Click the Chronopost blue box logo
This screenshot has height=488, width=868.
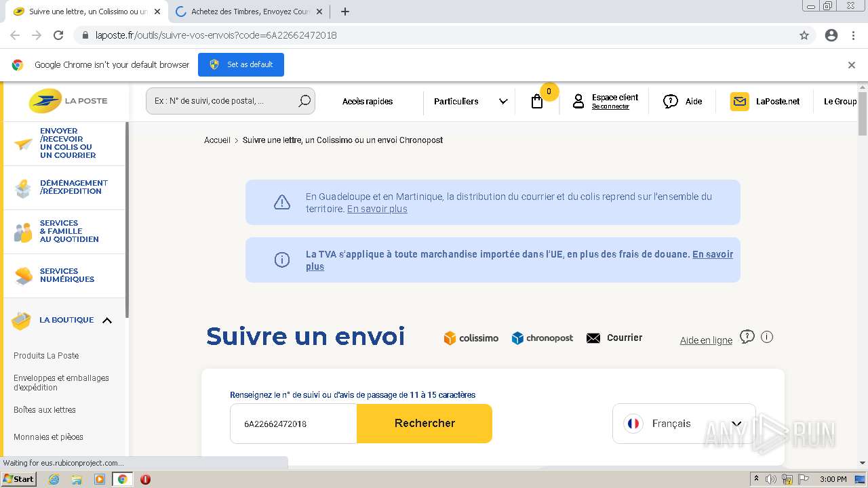[x=542, y=338]
